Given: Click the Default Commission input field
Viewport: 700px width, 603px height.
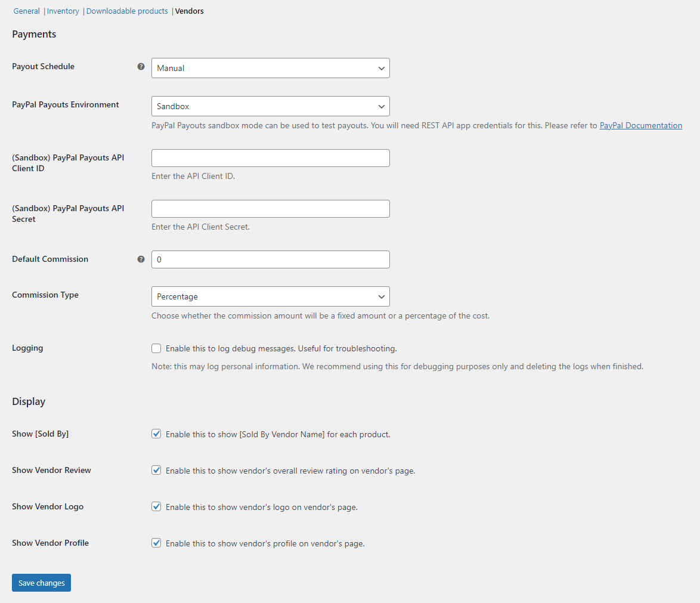Looking at the screenshot, I should (271, 259).
